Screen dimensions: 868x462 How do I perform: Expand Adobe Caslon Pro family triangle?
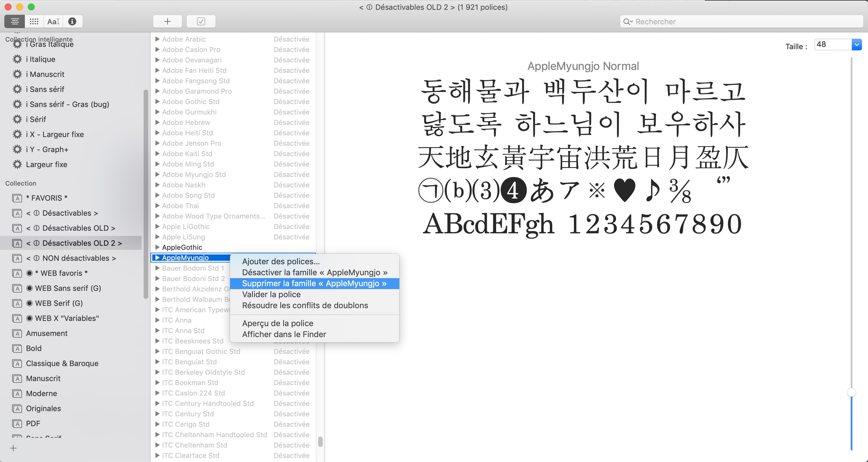point(157,49)
